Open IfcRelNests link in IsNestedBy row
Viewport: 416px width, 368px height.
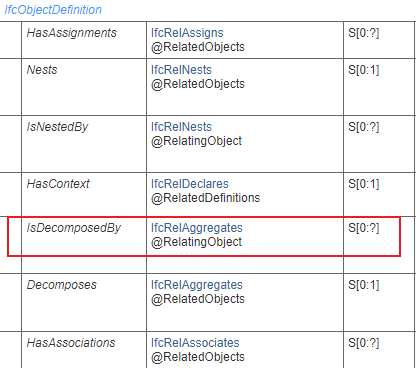pyautogui.click(x=181, y=127)
